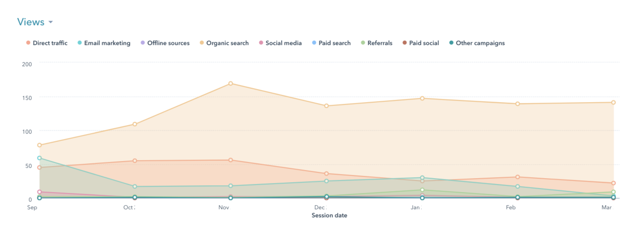Select Organic search data point for November
644x241 pixels.
pyautogui.click(x=230, y=83)
